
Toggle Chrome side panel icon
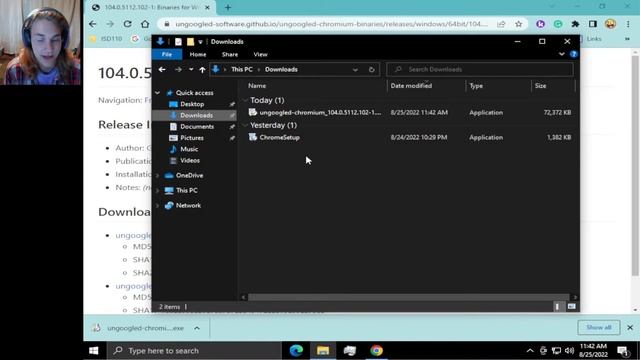[x=593, y=24]
